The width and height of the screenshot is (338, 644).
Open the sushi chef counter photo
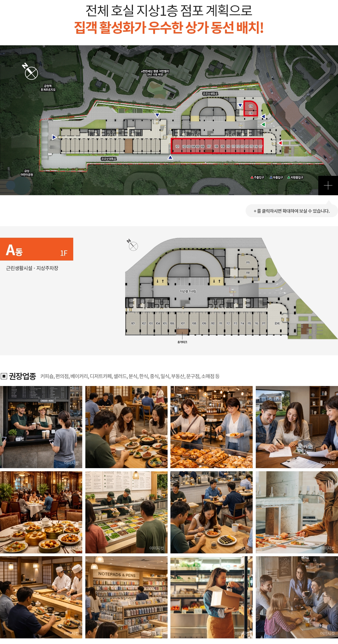coord(41,597)
